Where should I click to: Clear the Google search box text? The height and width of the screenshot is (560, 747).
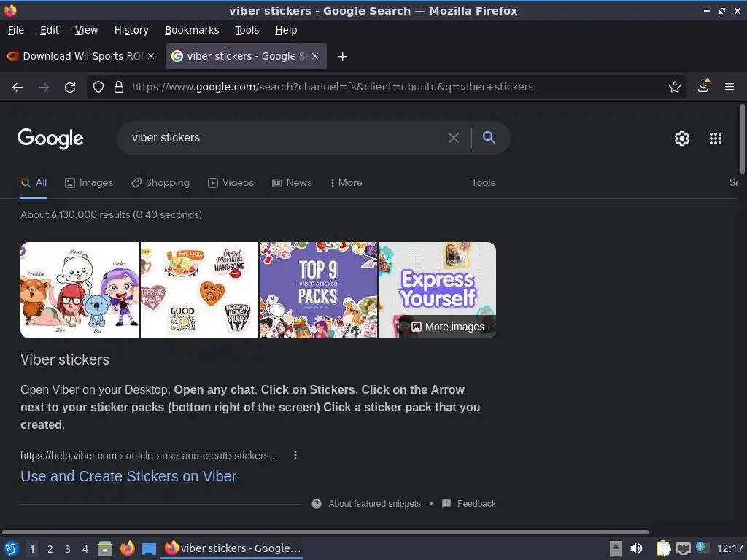click(454, 138)
